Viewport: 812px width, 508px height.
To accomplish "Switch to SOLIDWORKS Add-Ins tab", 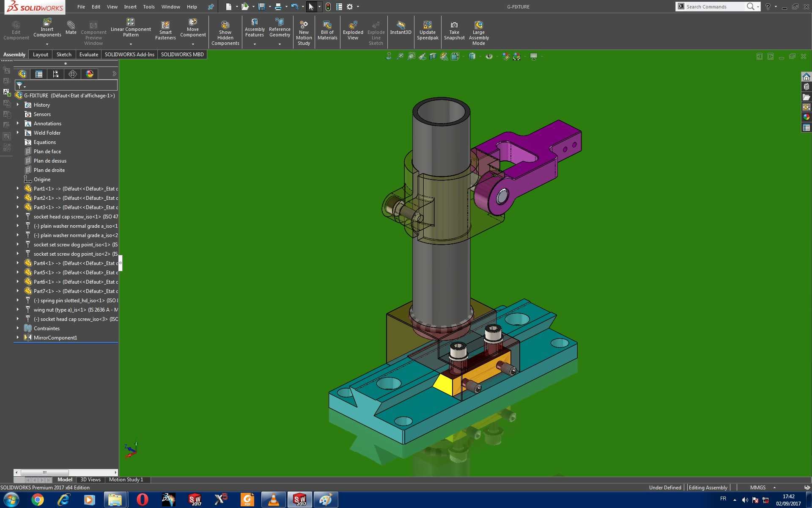I will coord(129,55).
